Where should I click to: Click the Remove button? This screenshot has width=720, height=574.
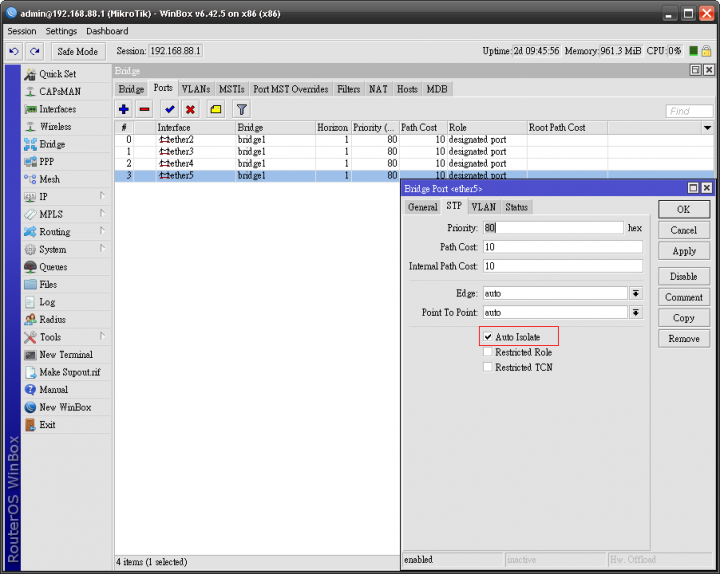pyautogui.click(x=684, y=338)
